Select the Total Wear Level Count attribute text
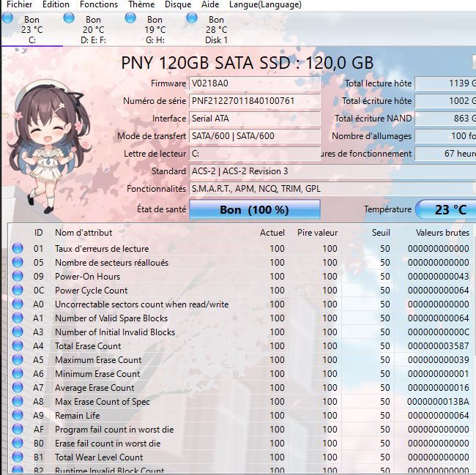The width and height of the screenshot is (476, 475). [x=99, y=457]
